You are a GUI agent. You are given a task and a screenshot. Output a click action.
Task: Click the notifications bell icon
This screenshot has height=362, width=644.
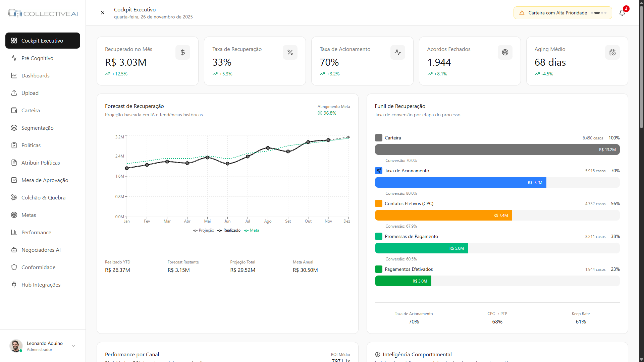[x=622, y=13]
